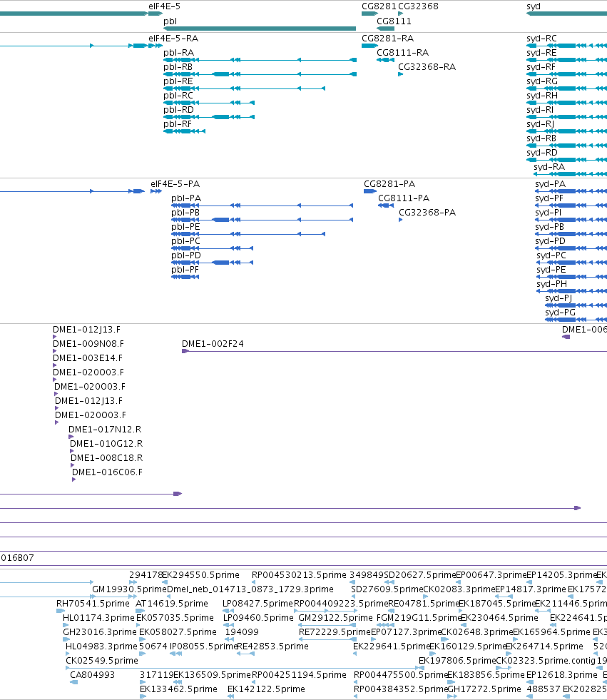Image resolution: width=607 pixels, height=700 pixels.
Task: Select the syd-RD transcript label
Action: [542, 153]
